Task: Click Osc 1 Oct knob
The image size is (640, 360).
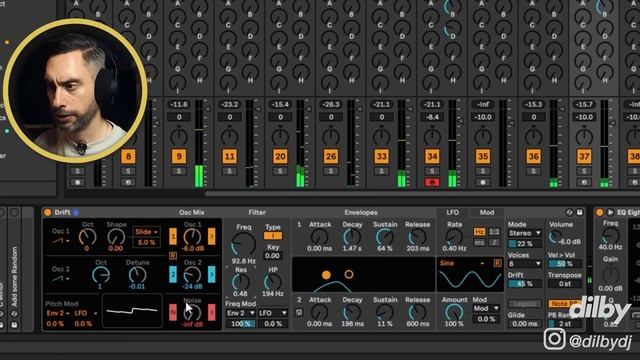Action: (87, 236)
